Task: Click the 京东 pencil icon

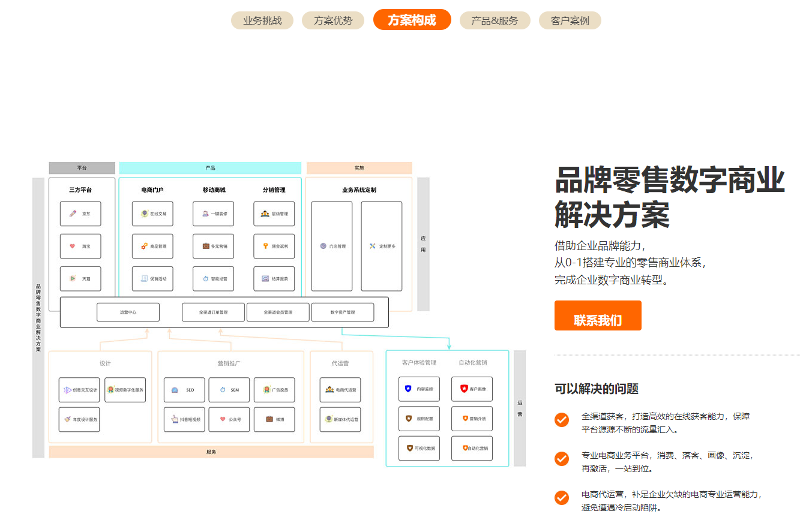Action: (x=73, y=214)
